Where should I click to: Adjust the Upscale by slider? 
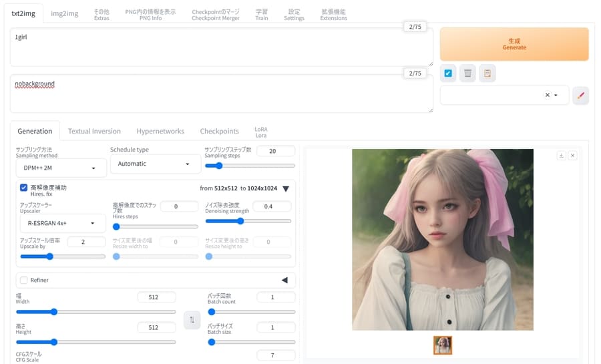click(63, 256)
